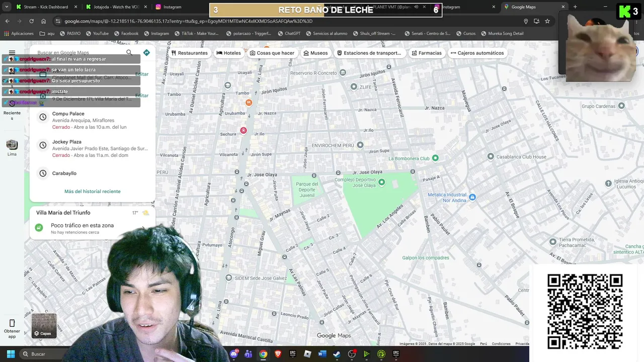Reload the current page
Image resolution: width=644 pixels, height=362 pixels.
31,21
